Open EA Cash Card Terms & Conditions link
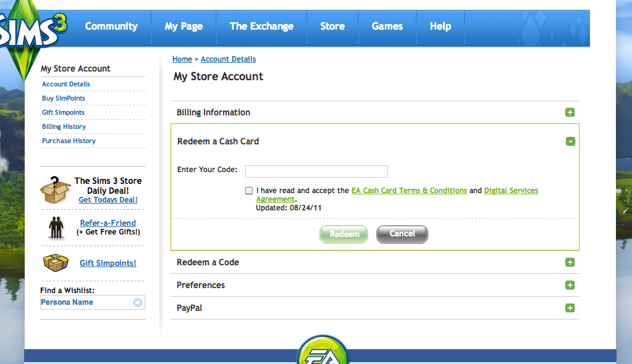Screen dimensions: 632x364 tap(409, 191)
